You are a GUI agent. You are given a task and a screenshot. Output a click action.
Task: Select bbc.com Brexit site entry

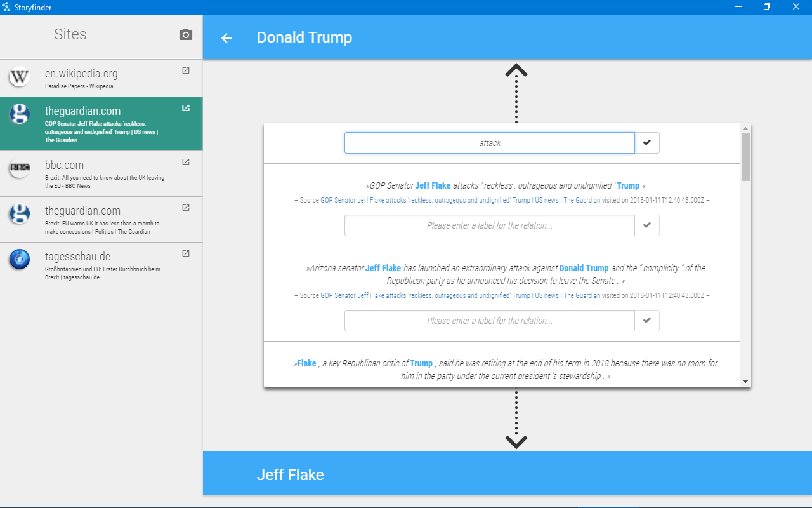(x=101, y=173)
